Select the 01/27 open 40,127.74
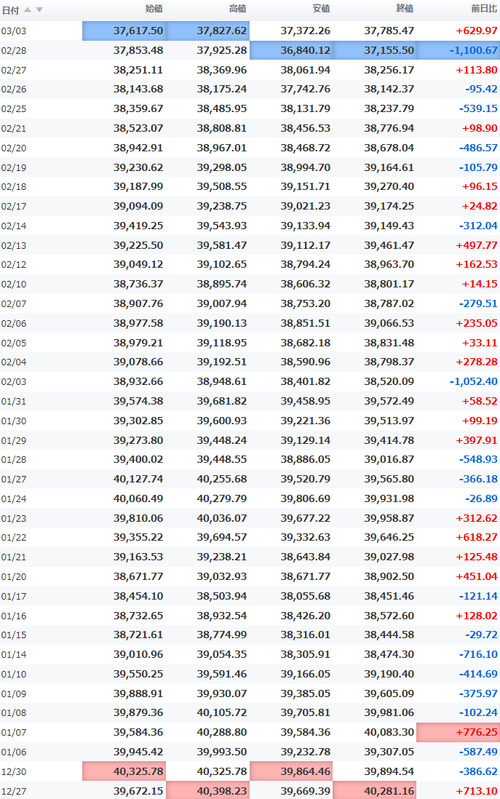 138,479
